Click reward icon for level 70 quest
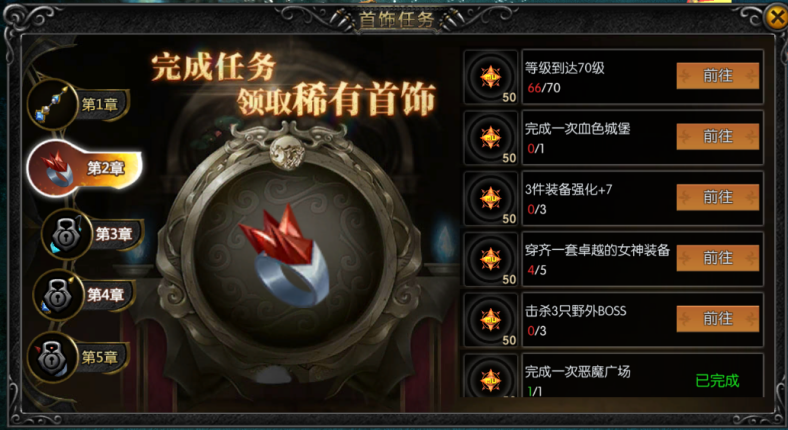The width and height of the screenshot is (788, 430). [x=490, y=77]
